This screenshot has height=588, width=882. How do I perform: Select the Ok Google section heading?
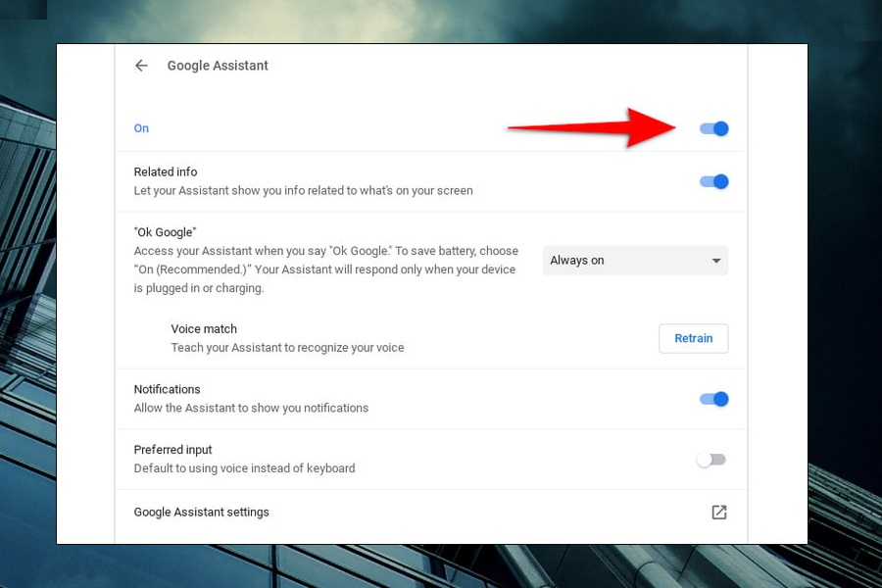tap(164, 232)
